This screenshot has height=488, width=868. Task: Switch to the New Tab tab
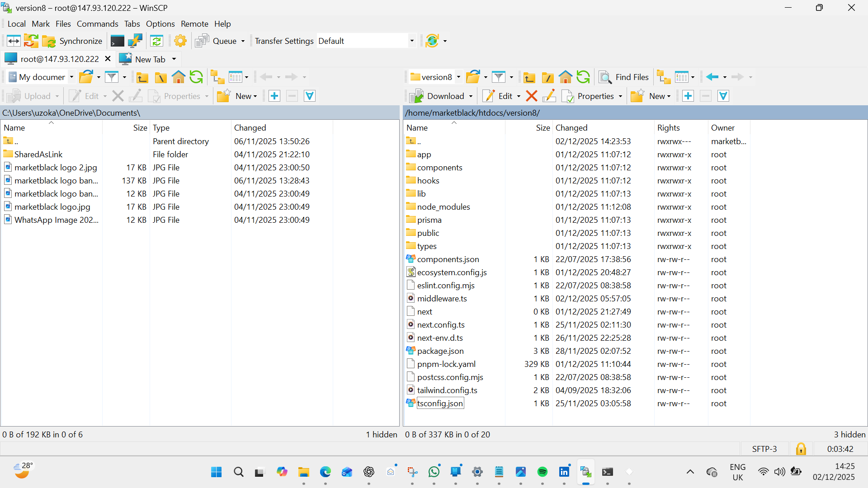click(x=150, y=59)
